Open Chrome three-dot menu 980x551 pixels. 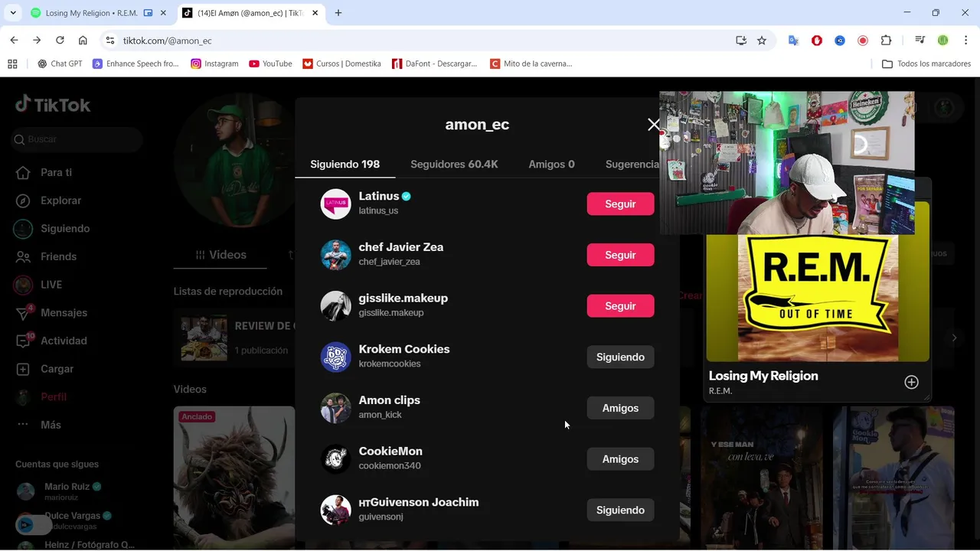pyautogui.click(x=965, y=41)
